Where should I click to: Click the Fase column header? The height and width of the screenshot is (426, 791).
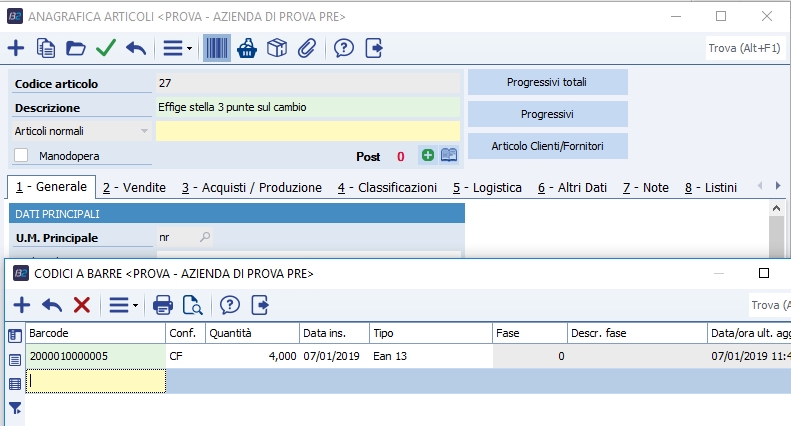click(x=530, y=333)
